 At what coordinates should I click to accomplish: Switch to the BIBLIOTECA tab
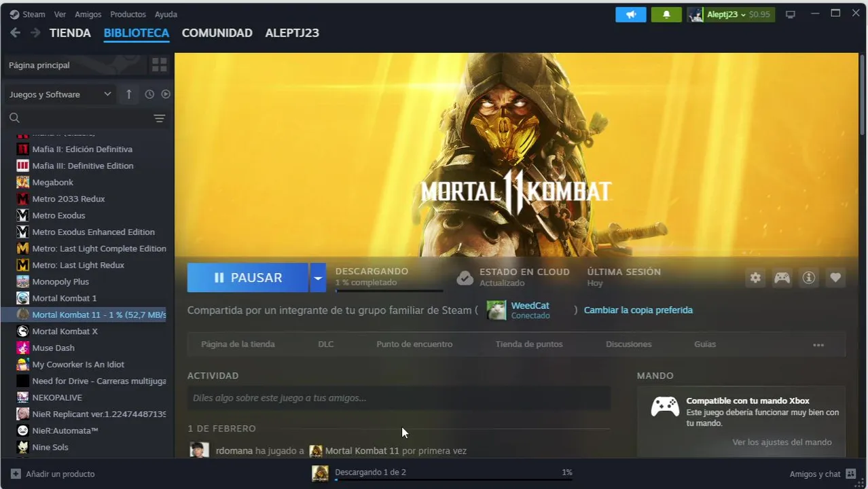pyautogui.click(x=137, y=33)
